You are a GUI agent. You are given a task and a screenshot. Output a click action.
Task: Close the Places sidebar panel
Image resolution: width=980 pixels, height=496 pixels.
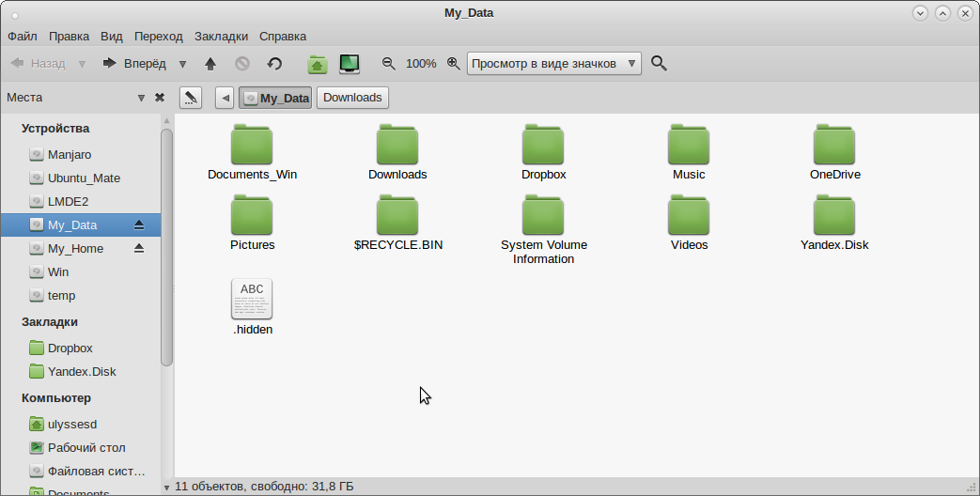click(160, 98)
